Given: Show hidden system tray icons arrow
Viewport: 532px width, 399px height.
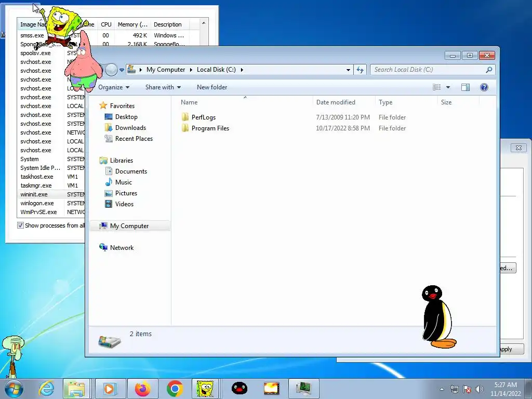Looking at the screenshot, I should [442, 389].
